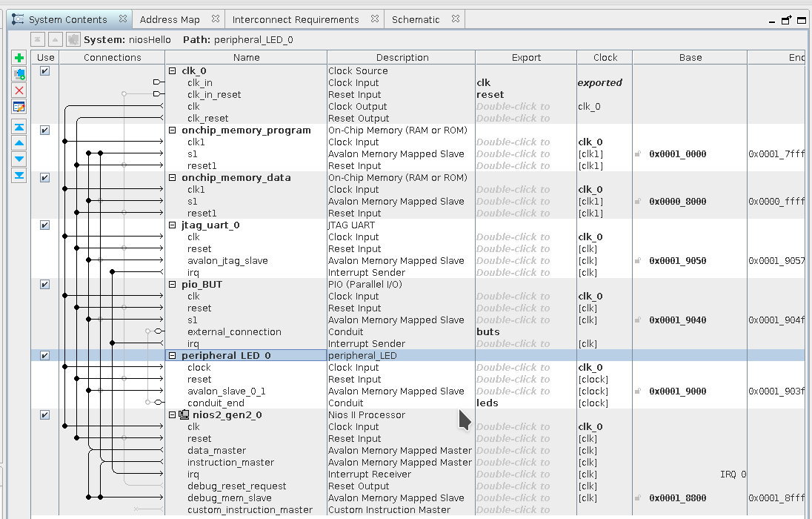Click the leds export name
812x519 pixels.
click(x=487, y=403)
